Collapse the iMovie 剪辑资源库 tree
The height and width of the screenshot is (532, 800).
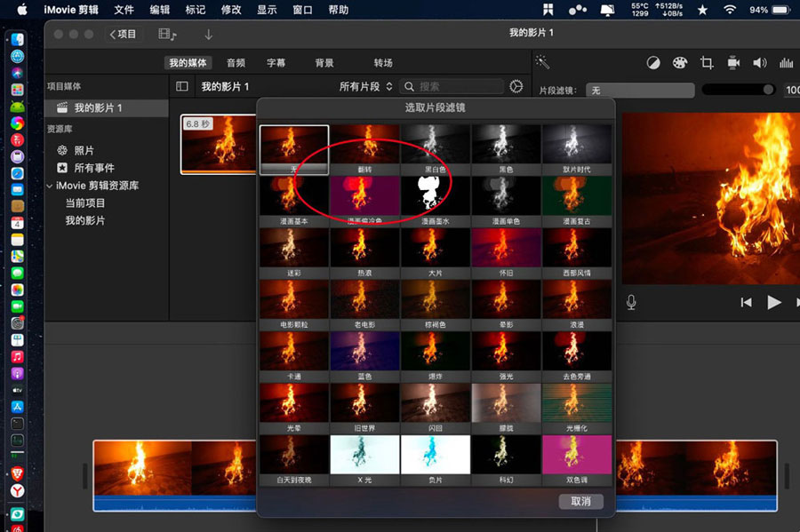[x=50, y=186]
